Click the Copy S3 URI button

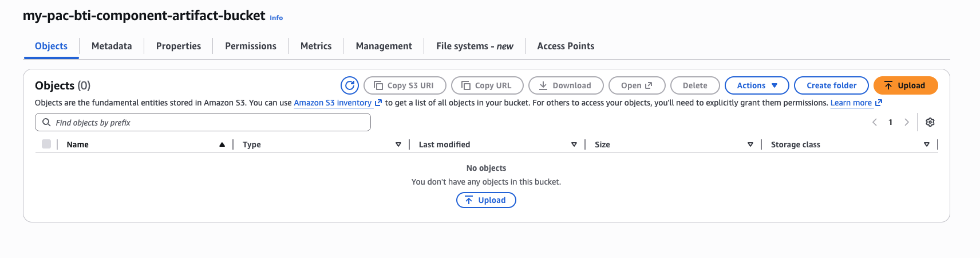click(x=405, y=85)
